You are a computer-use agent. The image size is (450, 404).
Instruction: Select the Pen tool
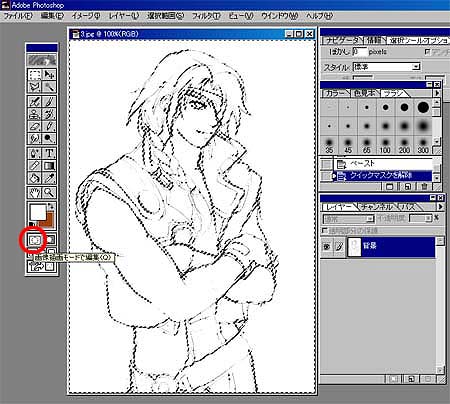34,153
